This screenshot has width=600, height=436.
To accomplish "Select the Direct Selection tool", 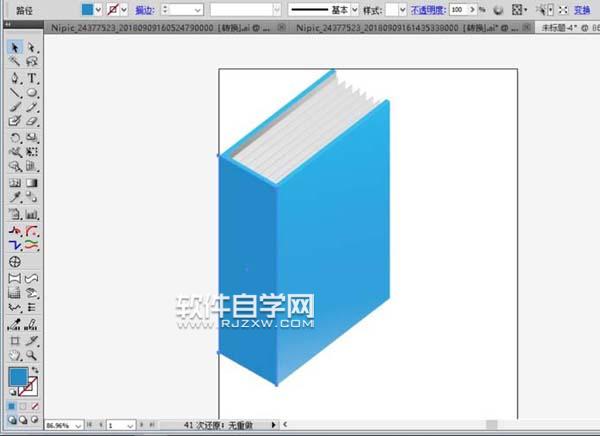I will click(31, 47).
